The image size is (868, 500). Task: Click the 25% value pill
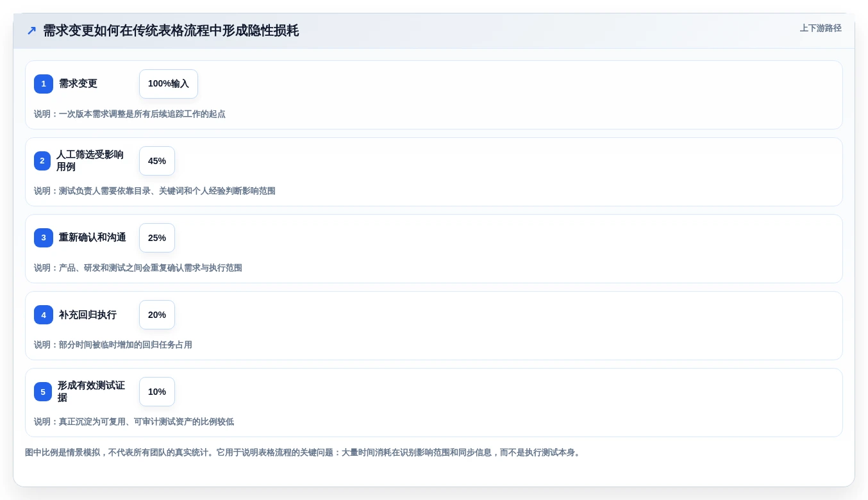tap(157, 238)
